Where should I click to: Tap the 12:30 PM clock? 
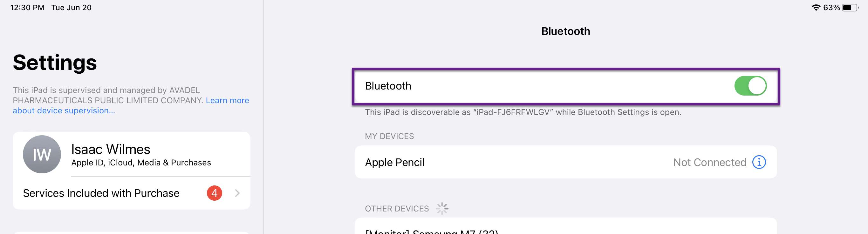27,7
